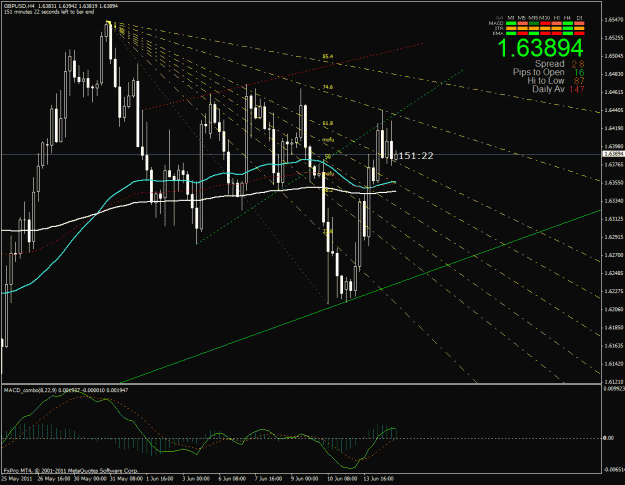Click the 1.65470 price axis label

[614, 20]
